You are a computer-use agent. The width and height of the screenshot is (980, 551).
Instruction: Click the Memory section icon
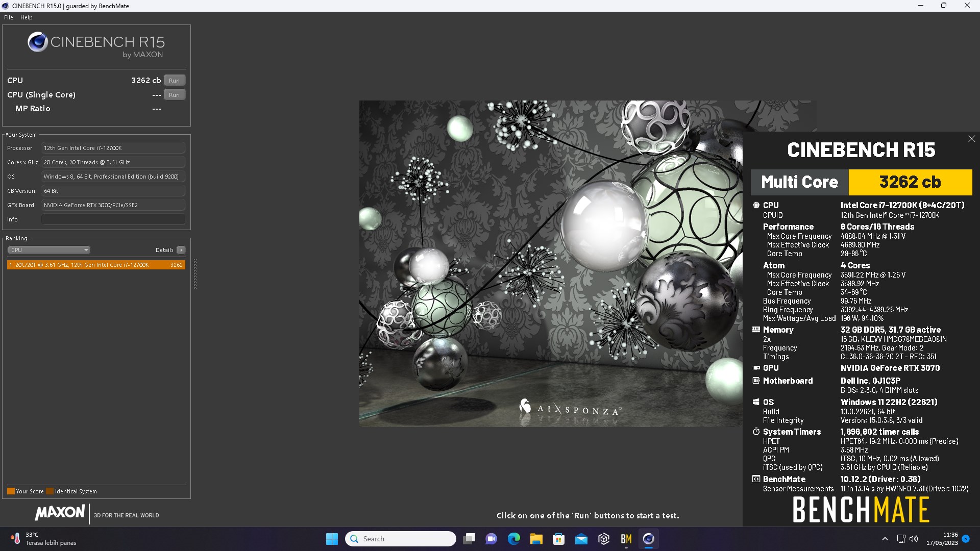[x=756, y=330]
